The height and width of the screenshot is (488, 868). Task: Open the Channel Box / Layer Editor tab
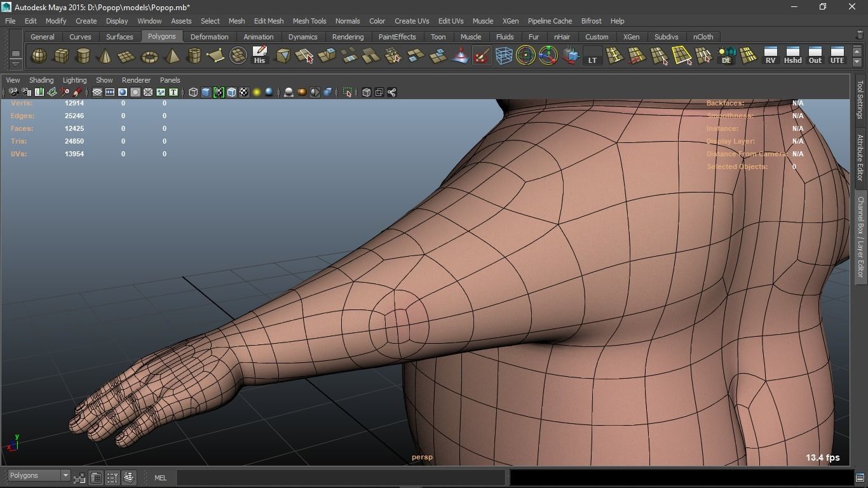point(860,236)
